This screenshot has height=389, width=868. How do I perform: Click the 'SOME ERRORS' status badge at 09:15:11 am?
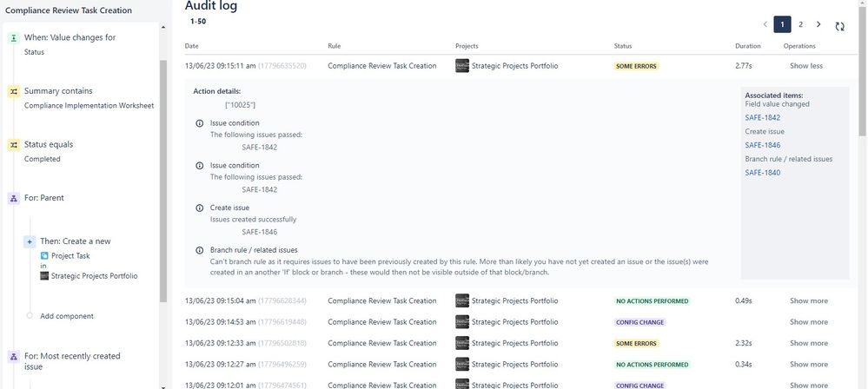[x=637, y=66]
